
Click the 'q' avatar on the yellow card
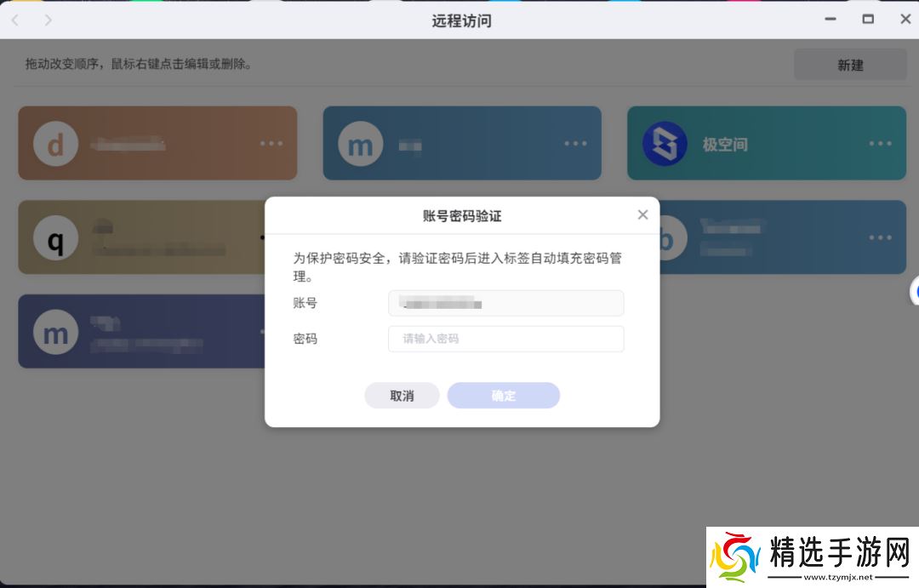55,239
